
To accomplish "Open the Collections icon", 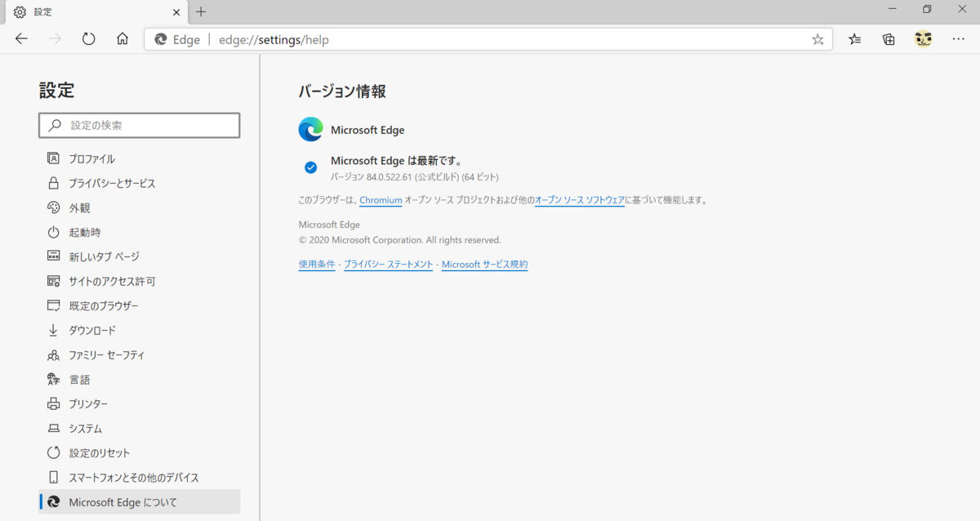I will [889, 39].
